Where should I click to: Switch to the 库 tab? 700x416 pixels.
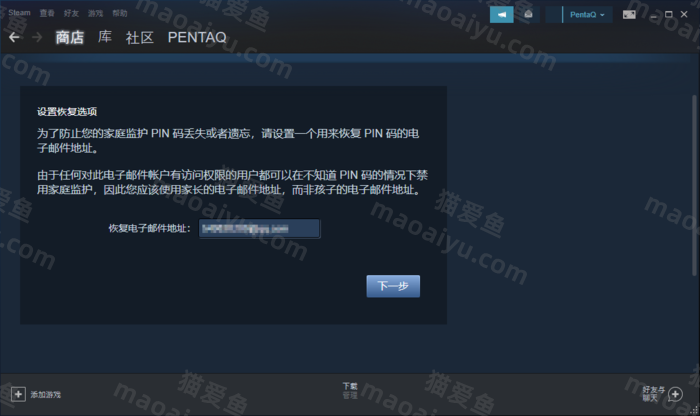pos(105,37)
